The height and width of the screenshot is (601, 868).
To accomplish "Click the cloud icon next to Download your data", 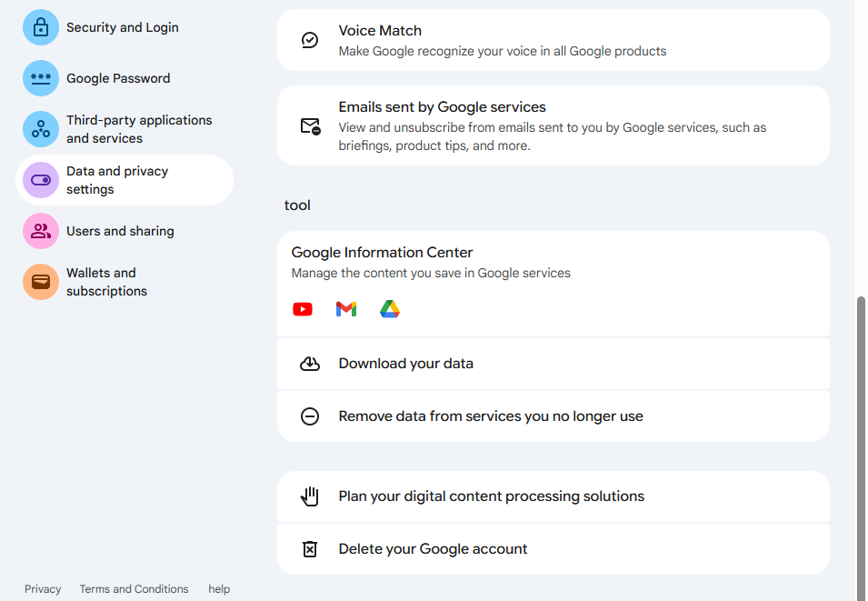I will point(310,363).
